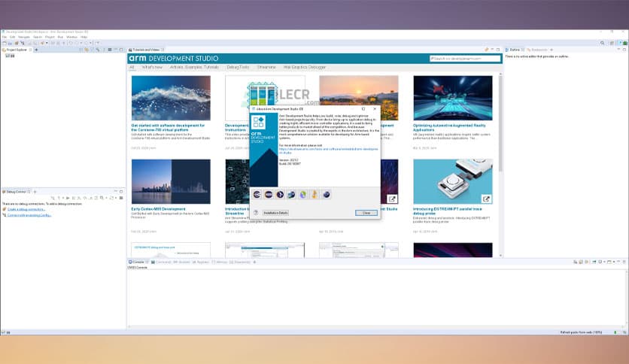Switch to the Memory tab
Screen dimensions: 629x364
click(221, 262)
